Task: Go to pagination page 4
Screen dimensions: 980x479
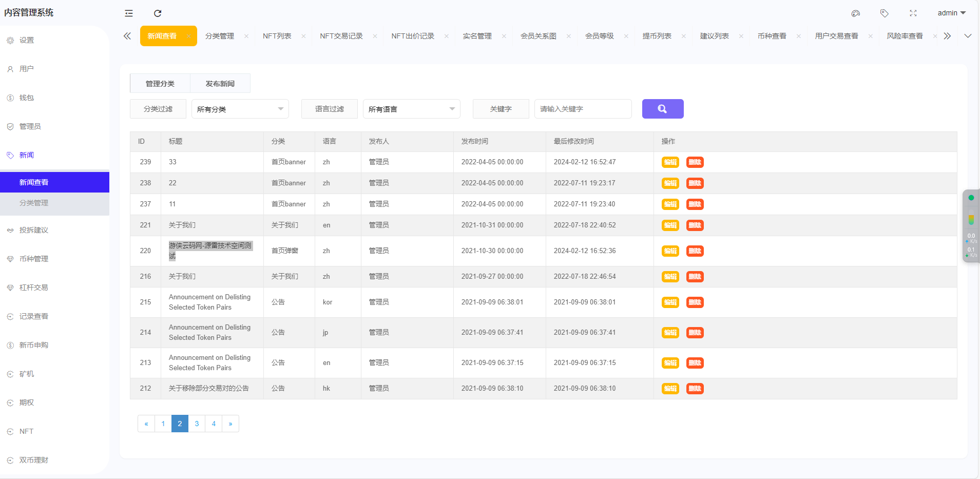Action: coord(214,424)
